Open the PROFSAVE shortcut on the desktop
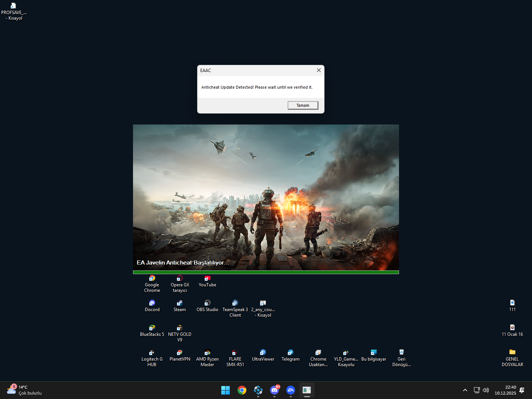Image resolution: width=532 pixels, height=399 pixels. pos(14,11)
